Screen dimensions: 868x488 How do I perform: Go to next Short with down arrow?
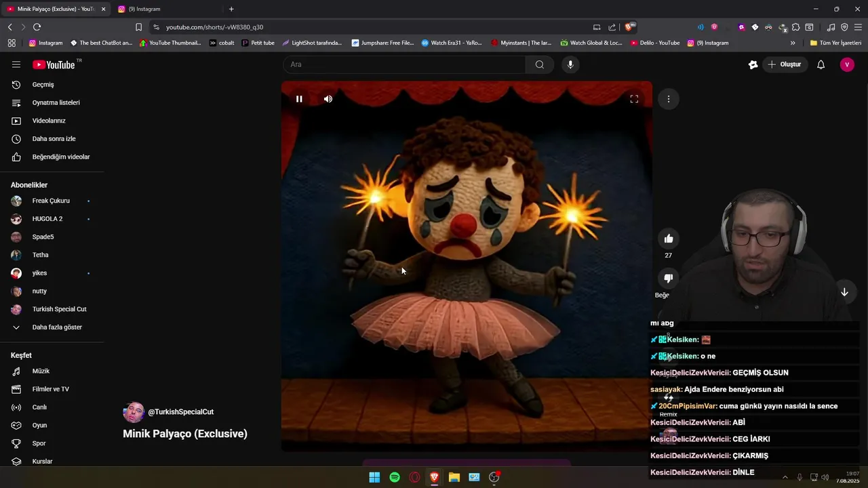coord(844,292)
